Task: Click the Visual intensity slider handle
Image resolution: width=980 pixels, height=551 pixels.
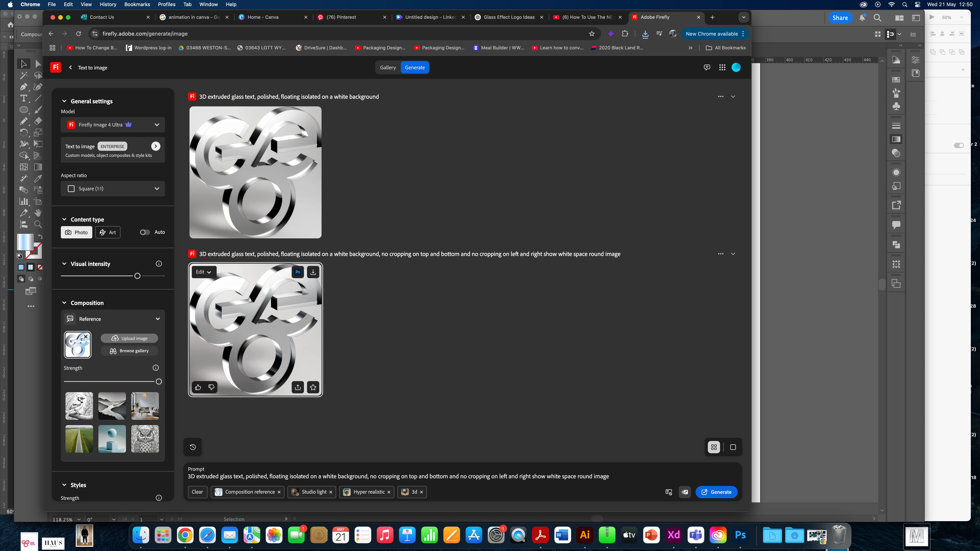Action: coord(137,276)
